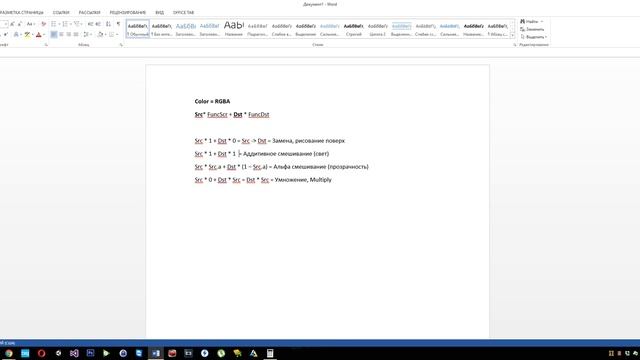
Task: Open the Font dialog launcher
Action: pos(46,45)
